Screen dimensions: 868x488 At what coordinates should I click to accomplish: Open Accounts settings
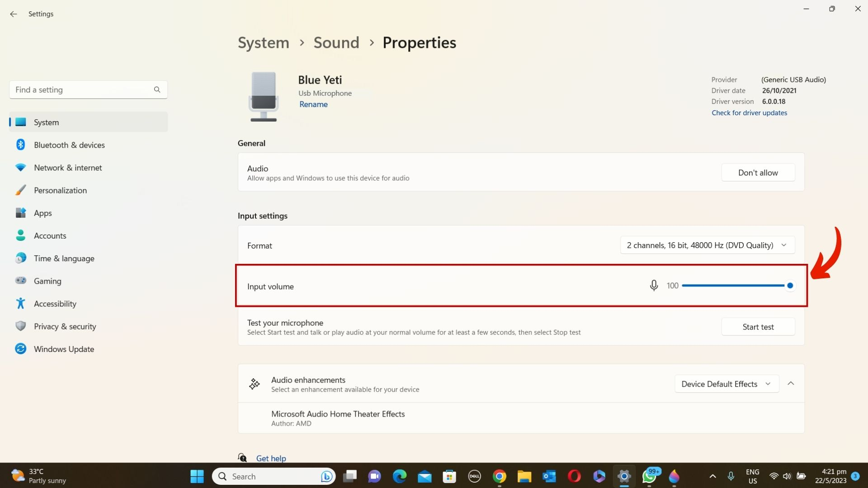pyautogui.click(x=89, y=235)
